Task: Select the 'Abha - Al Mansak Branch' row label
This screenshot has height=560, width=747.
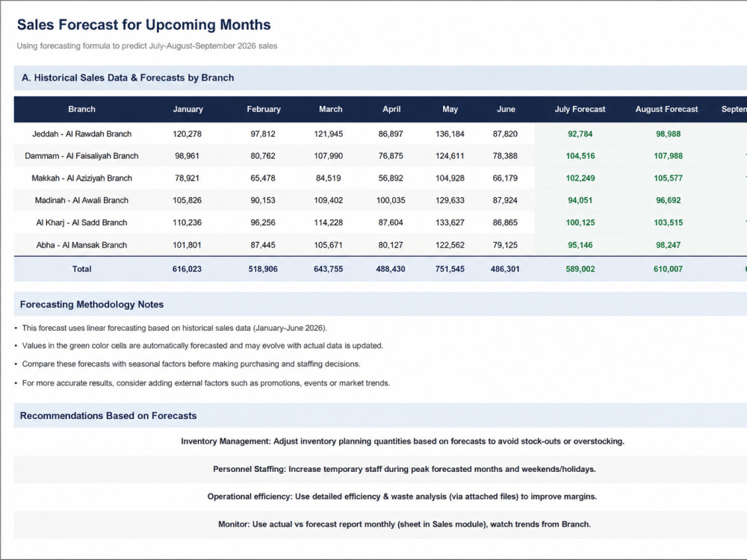Action: pyautogui.click(x=81, y=245)
